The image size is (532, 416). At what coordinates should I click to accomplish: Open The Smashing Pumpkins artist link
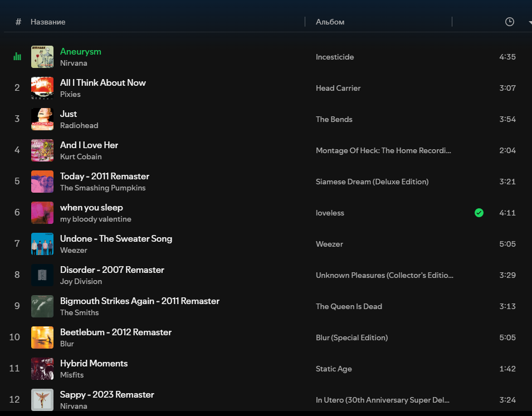pos(103,188)
